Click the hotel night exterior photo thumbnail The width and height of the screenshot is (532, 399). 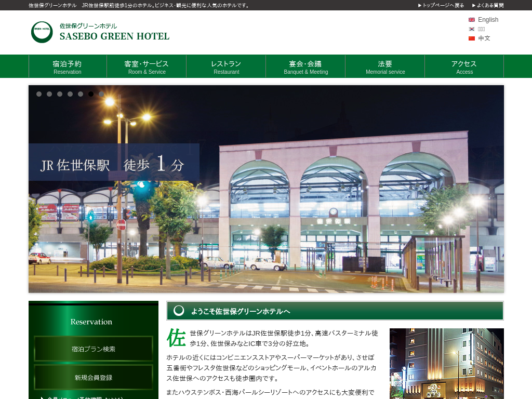(x=446, y=363)
